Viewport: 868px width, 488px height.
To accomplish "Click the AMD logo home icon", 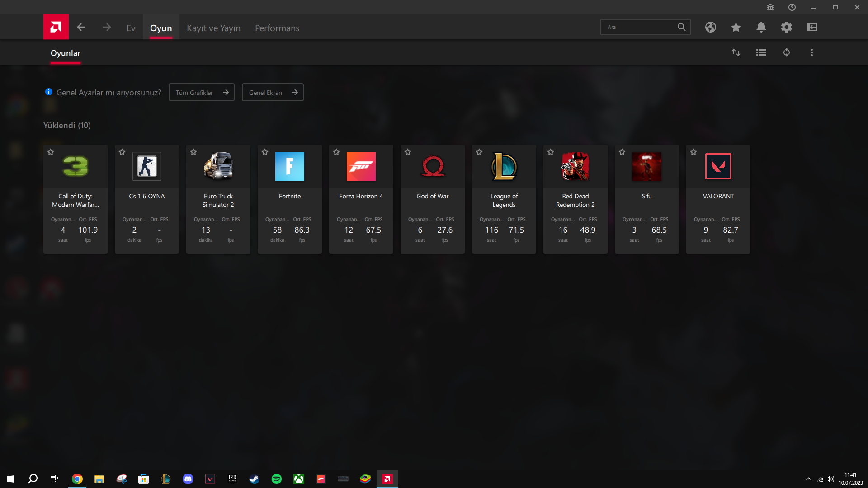I will click(56, 27).
